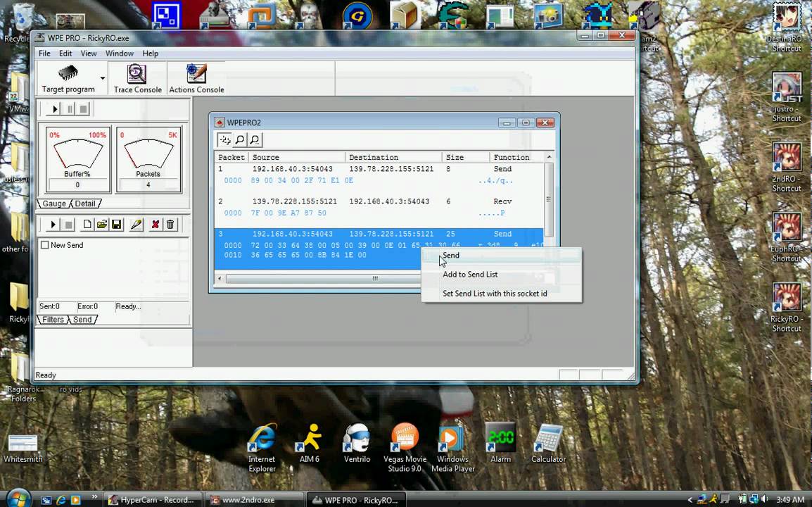Select packet 1 row sent to 139.78.228.155:5121

pyautogui.click(x=379, y=169)
